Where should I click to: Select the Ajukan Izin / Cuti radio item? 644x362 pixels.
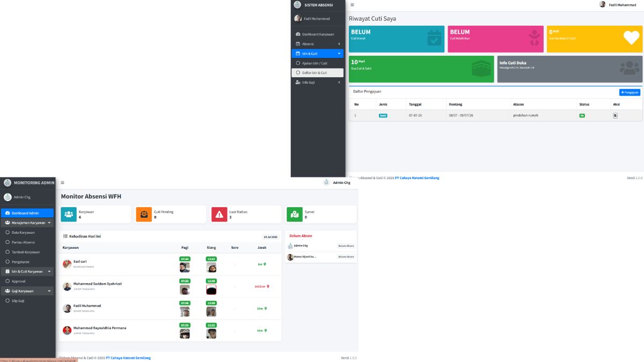(318, 63)
